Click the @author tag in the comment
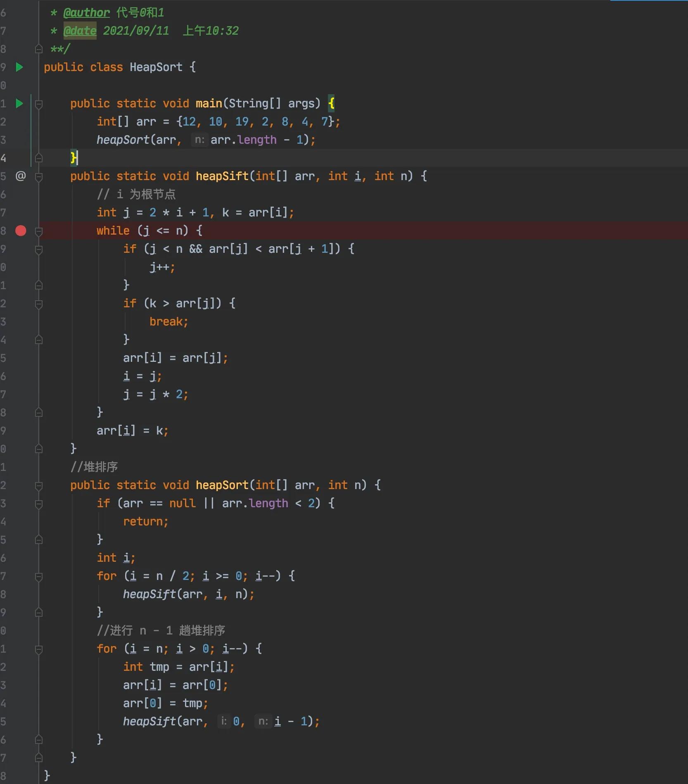 [87, 12]
